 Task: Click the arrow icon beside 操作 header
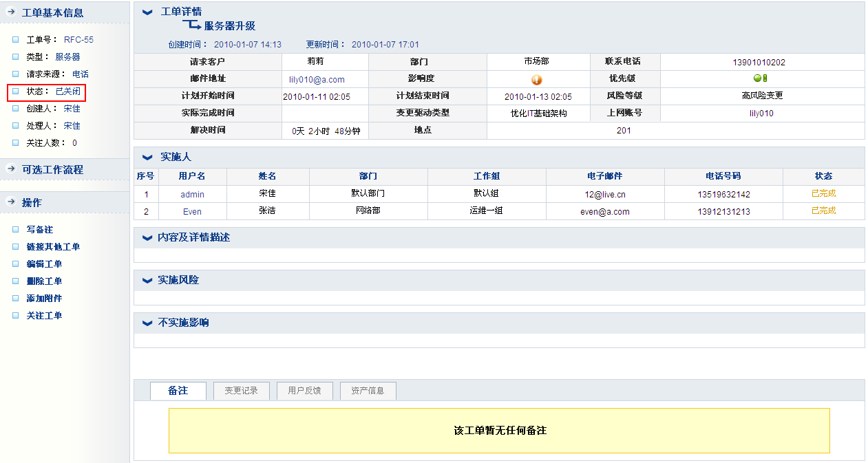[10, 202]
